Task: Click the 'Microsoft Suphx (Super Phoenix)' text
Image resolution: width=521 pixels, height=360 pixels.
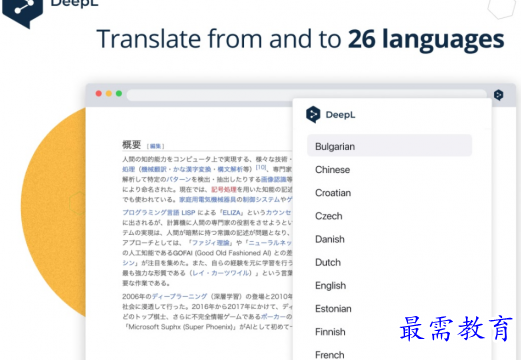Action: pyautogui.click(x=180, y=327)
